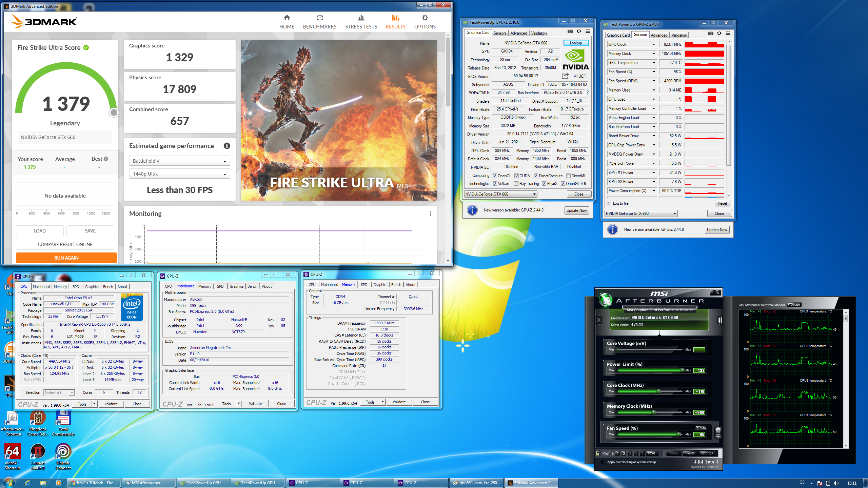Click the Afterburner 'K' Kombustor side button
The height and width of the screenshot is (488, 868).
[599, 320]
